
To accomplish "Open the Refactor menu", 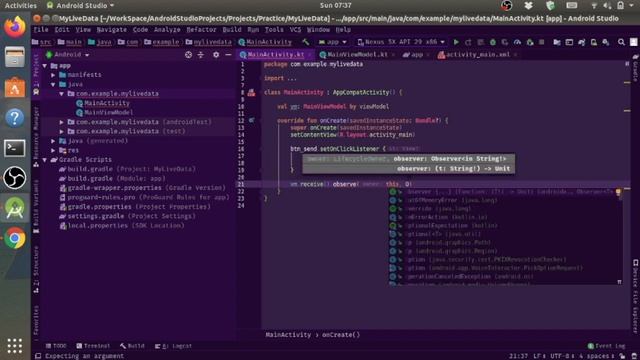I will 201,29.
